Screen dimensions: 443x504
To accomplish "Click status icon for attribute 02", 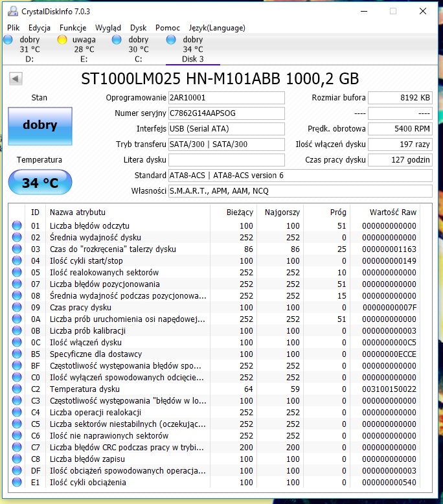I will tap(17, 237).
